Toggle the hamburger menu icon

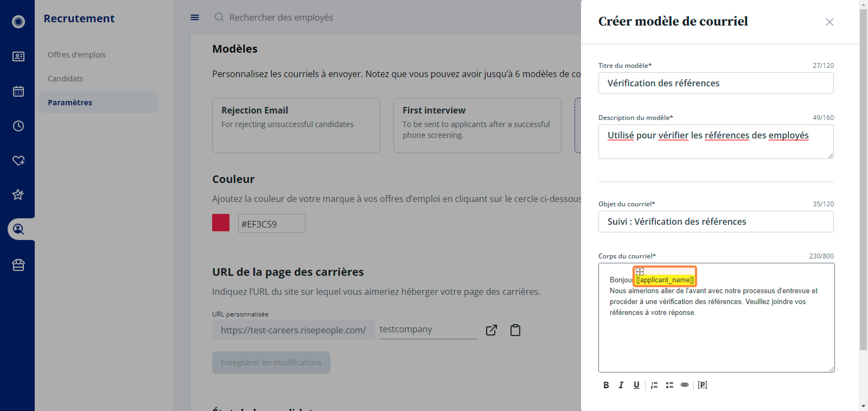(x=195, y=18)
